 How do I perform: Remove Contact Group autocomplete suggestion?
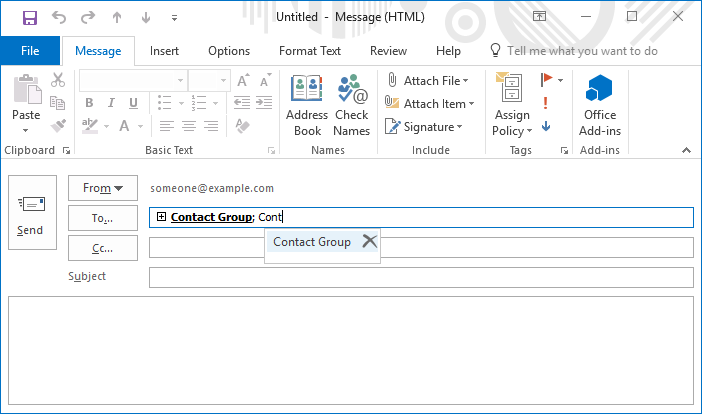pos(369,241)
